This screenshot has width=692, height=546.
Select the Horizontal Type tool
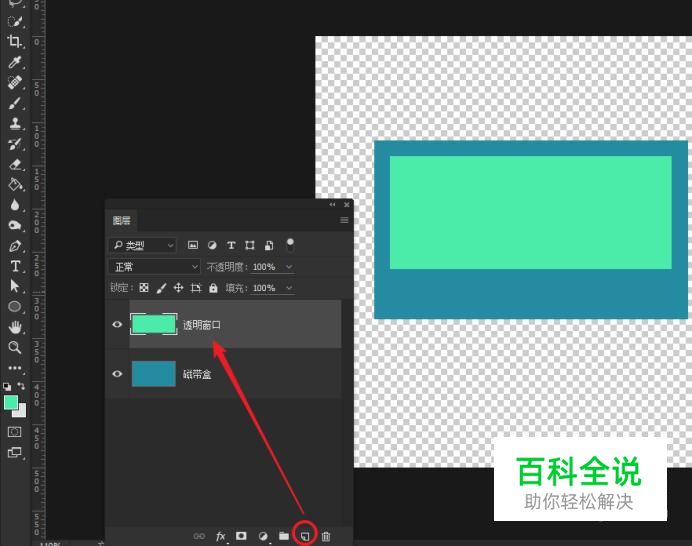(x=15, y=266)
